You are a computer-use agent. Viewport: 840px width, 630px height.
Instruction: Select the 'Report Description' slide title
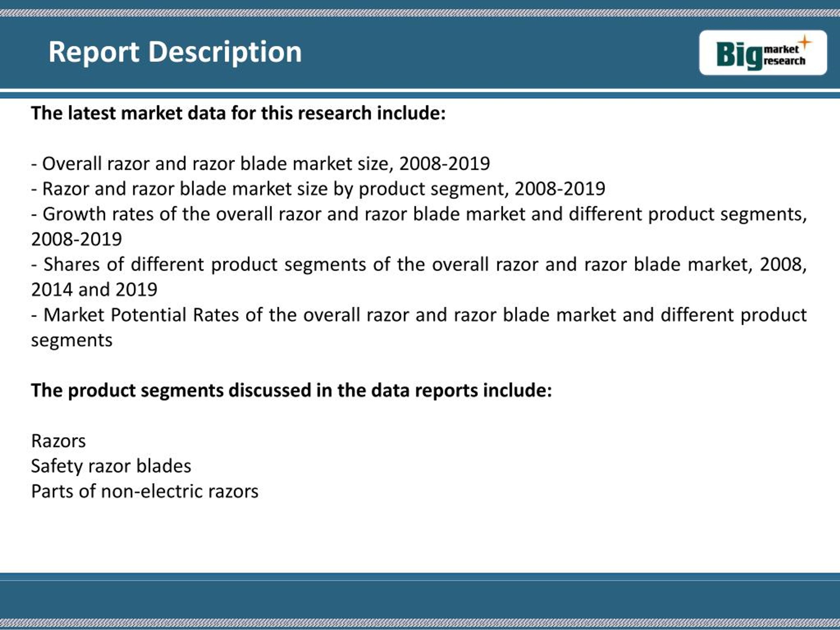coord(175,52)
